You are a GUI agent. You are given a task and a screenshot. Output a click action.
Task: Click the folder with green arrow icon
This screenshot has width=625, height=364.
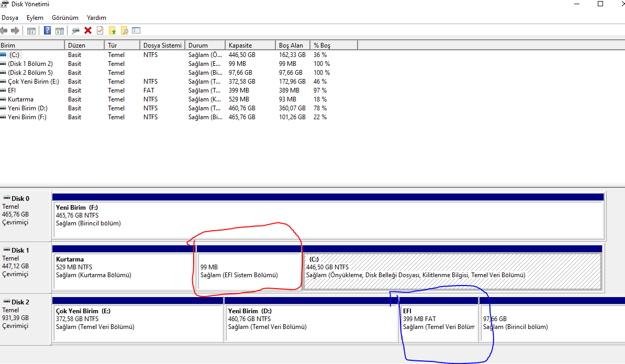click(113, 31)
